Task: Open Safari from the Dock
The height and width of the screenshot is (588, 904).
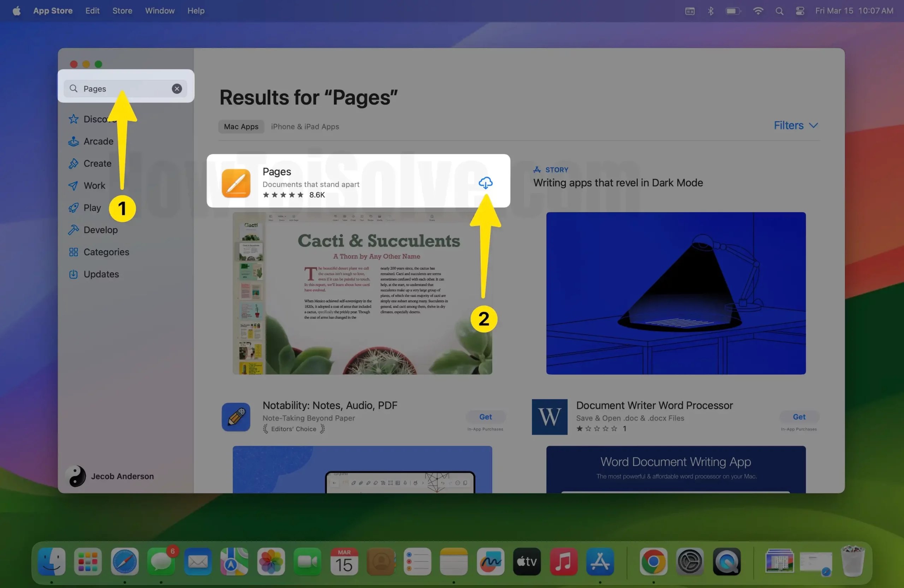Action: pos(124,562)
